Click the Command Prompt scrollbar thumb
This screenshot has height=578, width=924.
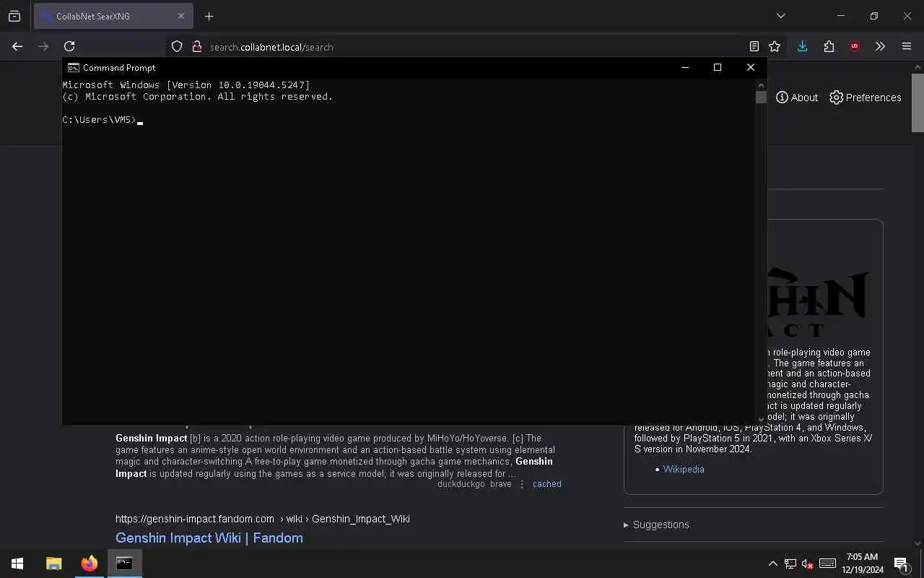(x=761, y=98)
